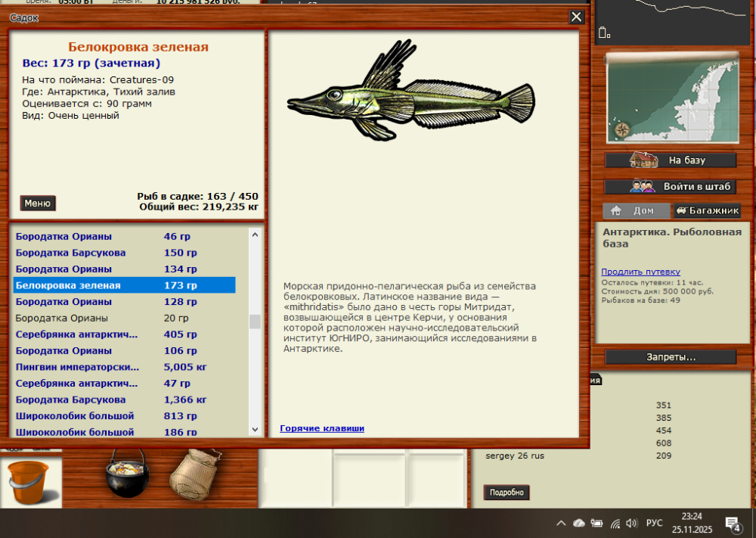The image size is (756, 538).
Task: Click the Запреты button
Action: click(x=670, y=356)
